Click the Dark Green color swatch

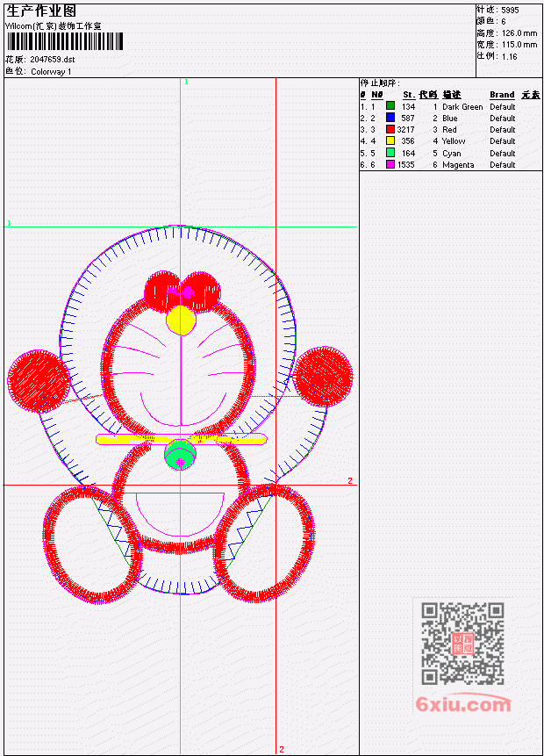(x=390, y=105)
